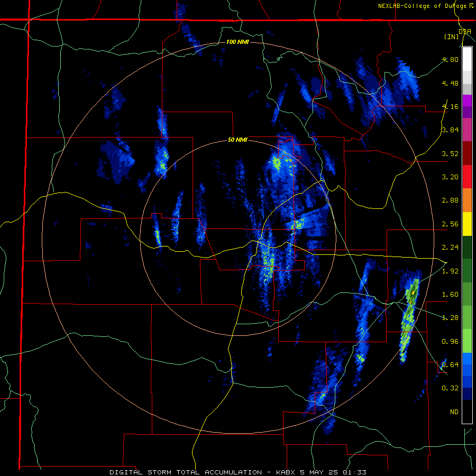Click the 0.96 legend value

point(450,342)
